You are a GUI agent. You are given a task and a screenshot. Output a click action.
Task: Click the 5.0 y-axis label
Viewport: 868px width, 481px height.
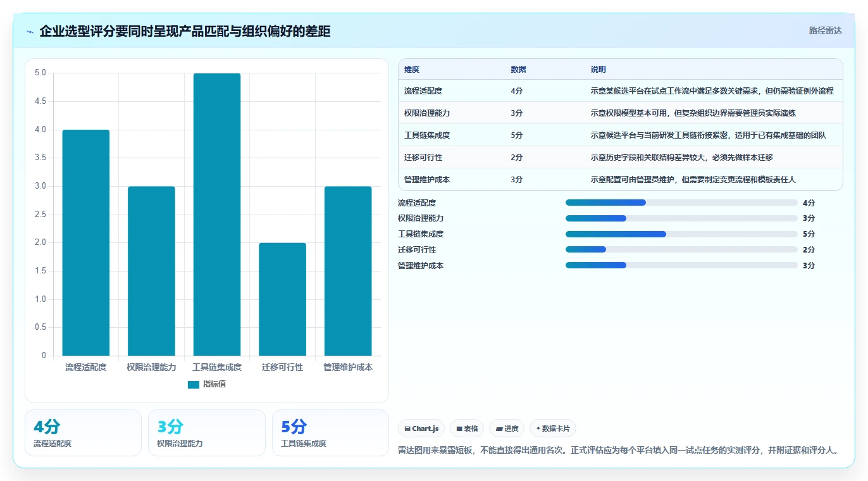40,73
